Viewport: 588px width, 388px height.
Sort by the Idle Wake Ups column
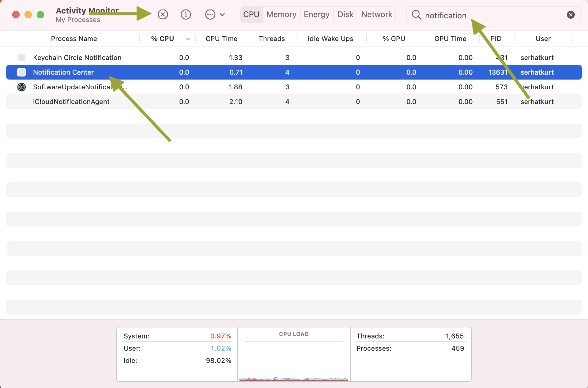coord(330,39)
